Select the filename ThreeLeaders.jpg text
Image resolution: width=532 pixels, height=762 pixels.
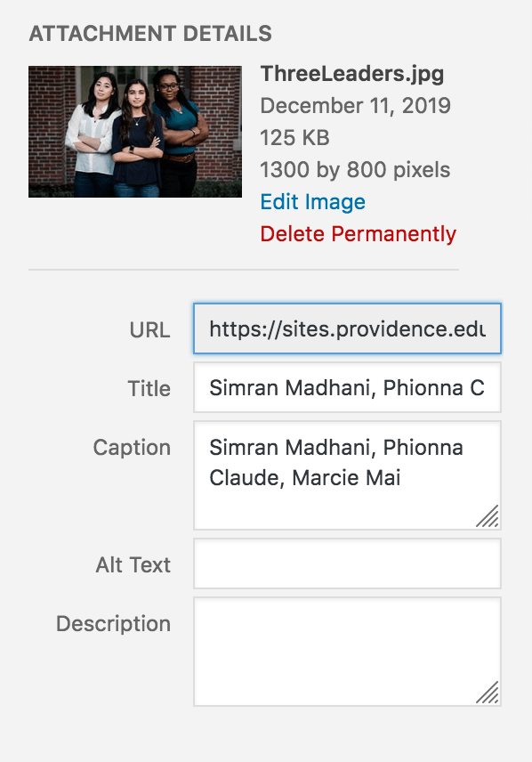click(352, 74)
